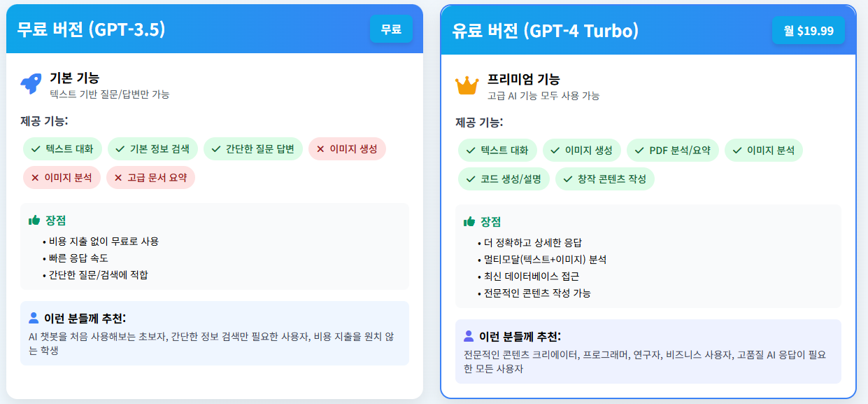868x404 pixels.
Task: Click the free version 이런 분들께 추천: heading
Action: pos(85,318)
